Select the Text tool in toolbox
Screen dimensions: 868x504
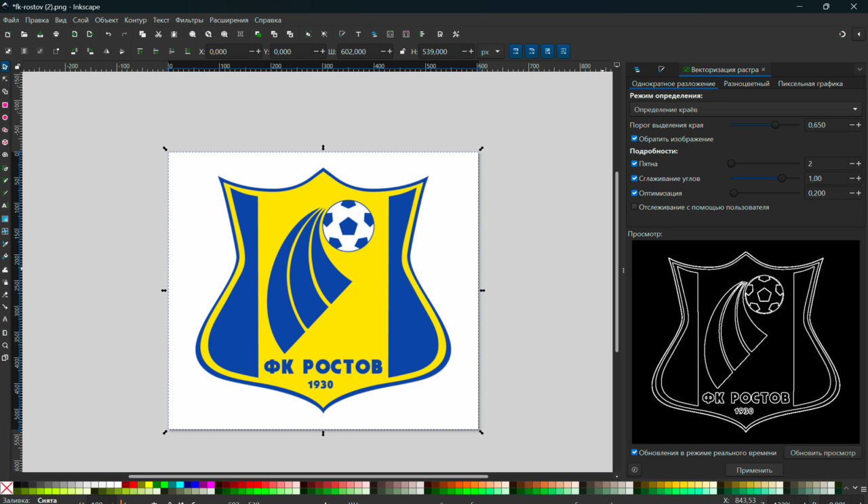point(5,206)
